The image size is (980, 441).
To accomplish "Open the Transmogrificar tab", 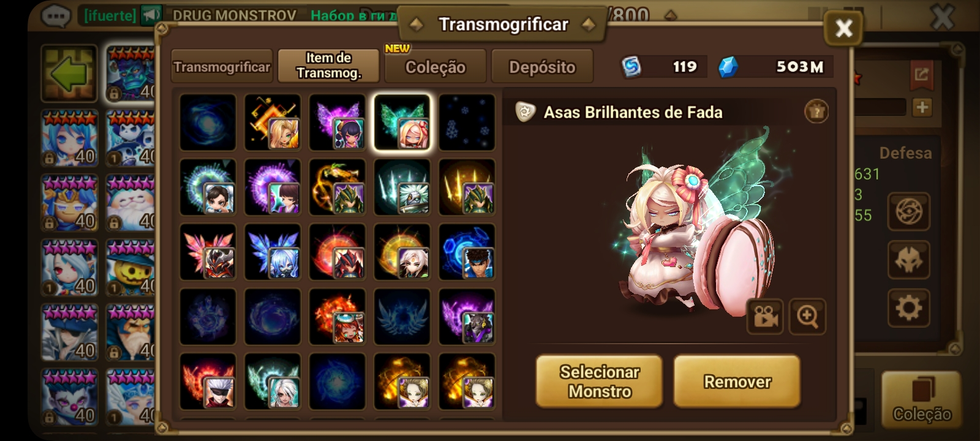I will pos(222,67).
